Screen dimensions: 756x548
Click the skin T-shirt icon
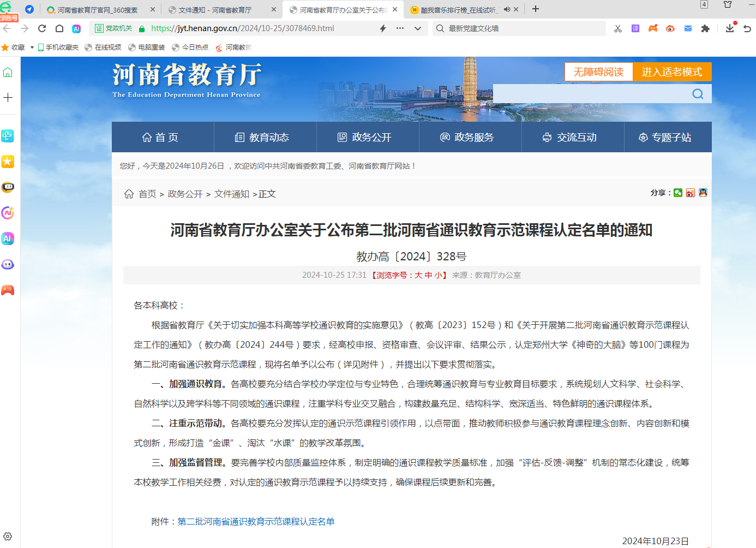pyautogui.click(x=728, y=4)
